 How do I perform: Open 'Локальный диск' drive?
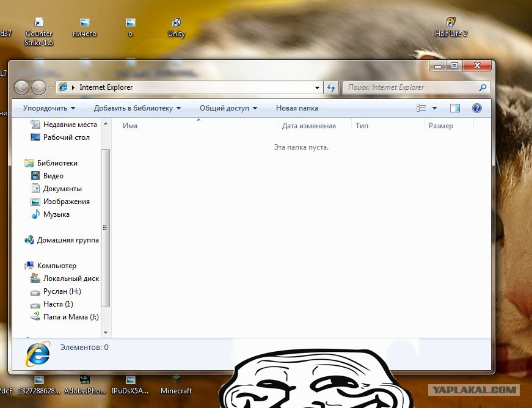click(65, 279)
